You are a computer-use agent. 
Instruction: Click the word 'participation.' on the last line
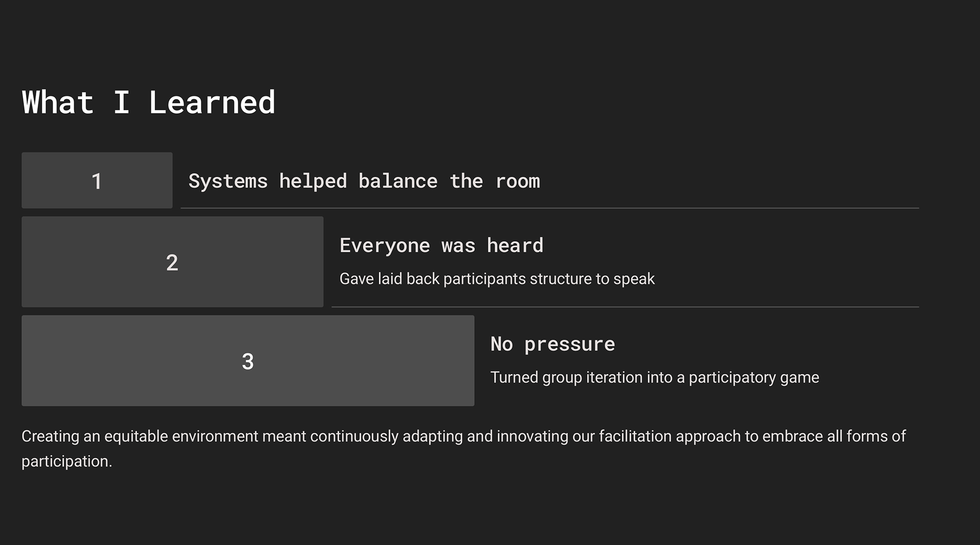coord(67,462)
